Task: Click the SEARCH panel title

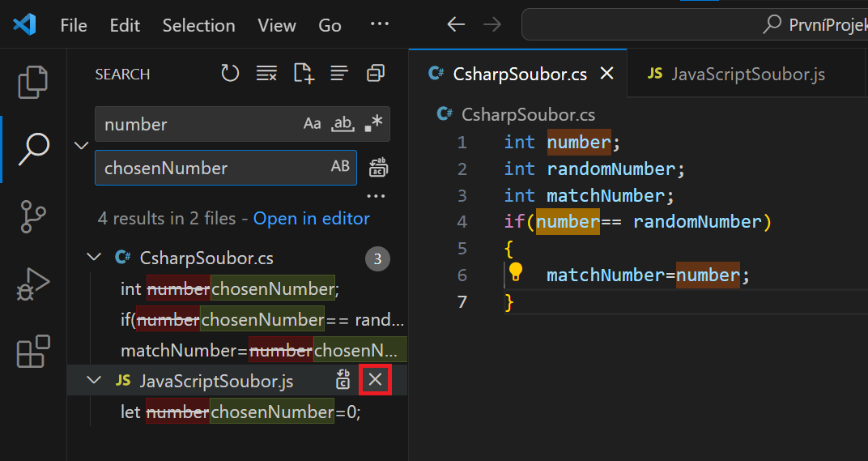Action: tap(122, 74)
